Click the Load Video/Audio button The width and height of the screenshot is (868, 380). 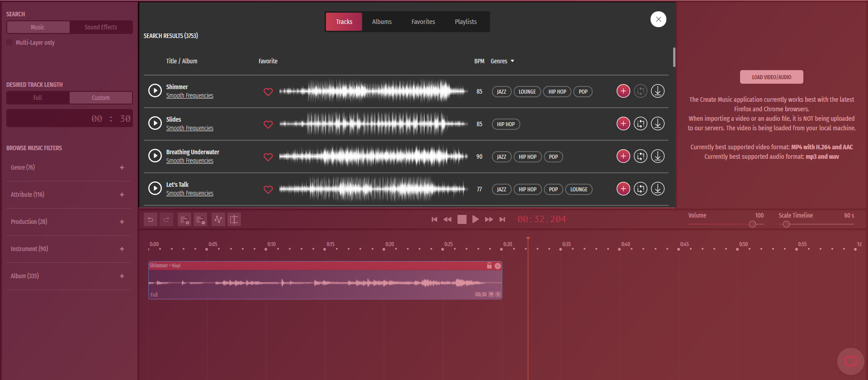[x=772, y=77]
